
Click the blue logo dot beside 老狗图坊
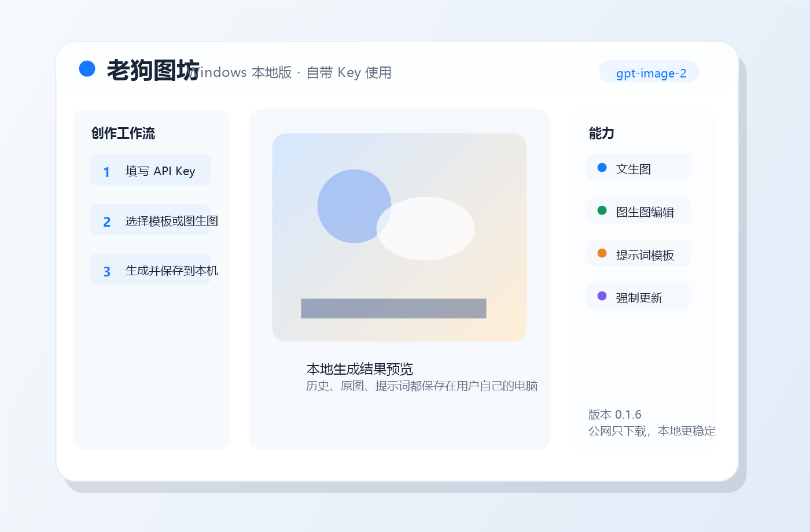[x=87, y=68]
